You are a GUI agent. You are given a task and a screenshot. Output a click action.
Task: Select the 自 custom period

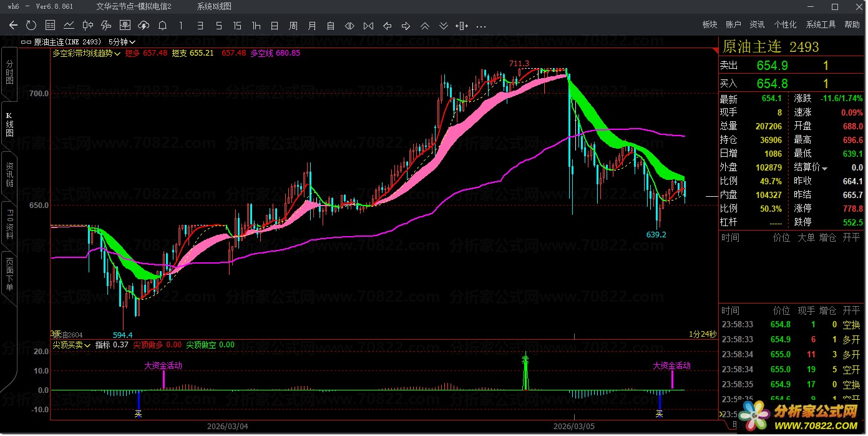click(x=331, y=26)
